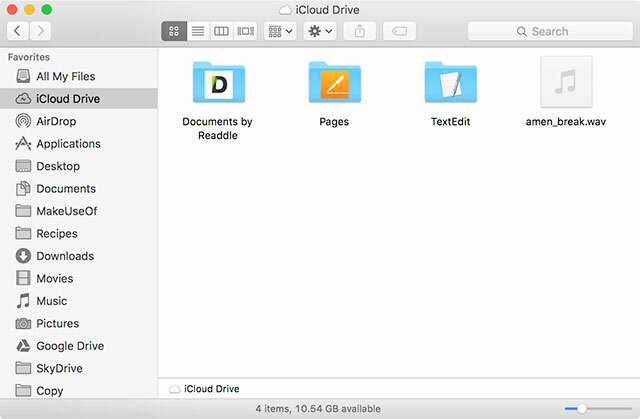640x419 pixels.
Task: Click the Downloads sidebar icon
Action: 23,256
